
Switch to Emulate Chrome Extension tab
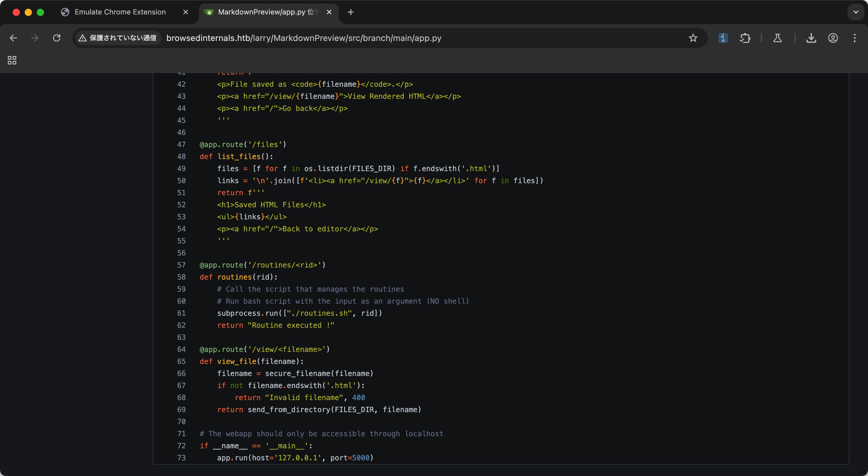click(120, 12)
